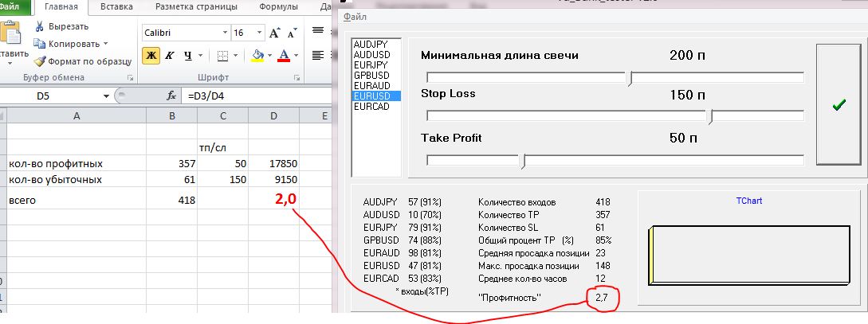
Task: Open Файл menu in tester window
Action: tap(355, 17)
